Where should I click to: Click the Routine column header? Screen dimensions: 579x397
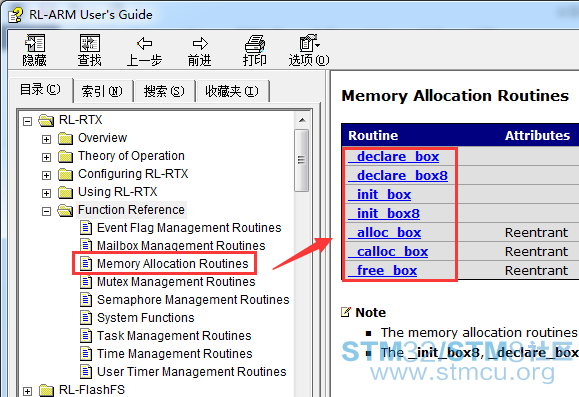pyautogui.click(x=373, y=136)
